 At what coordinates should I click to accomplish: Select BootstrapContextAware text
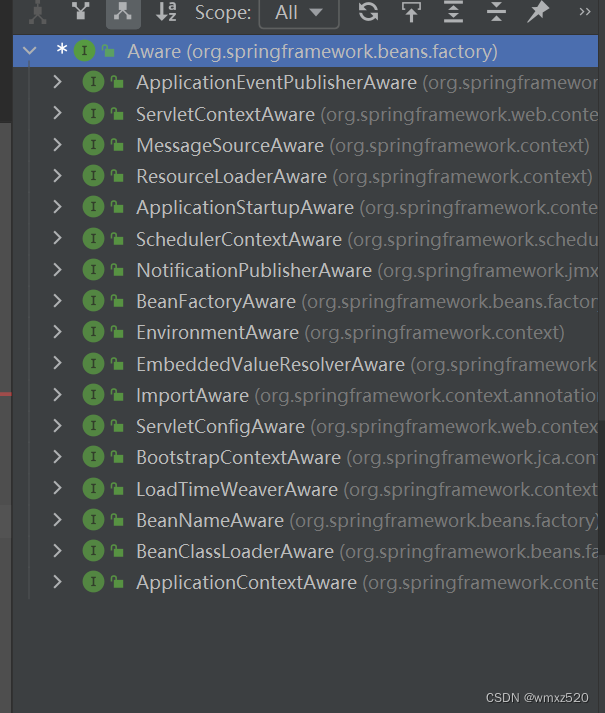click(239, 458)
